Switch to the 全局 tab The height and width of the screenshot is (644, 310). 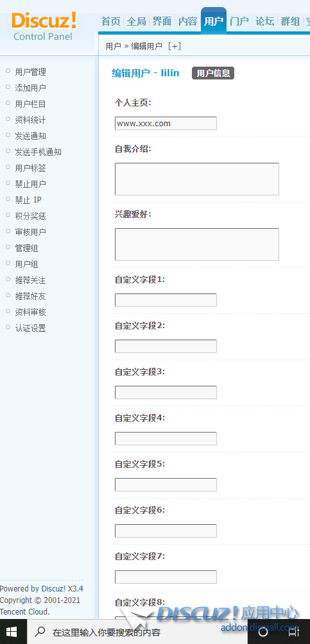coord(137,21)
